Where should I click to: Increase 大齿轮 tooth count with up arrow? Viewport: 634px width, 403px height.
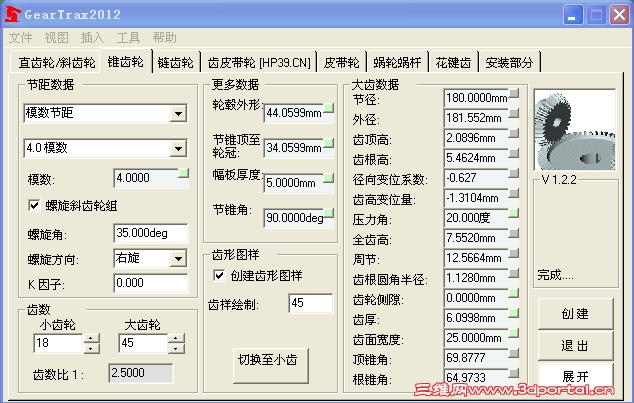coord(177,338)
